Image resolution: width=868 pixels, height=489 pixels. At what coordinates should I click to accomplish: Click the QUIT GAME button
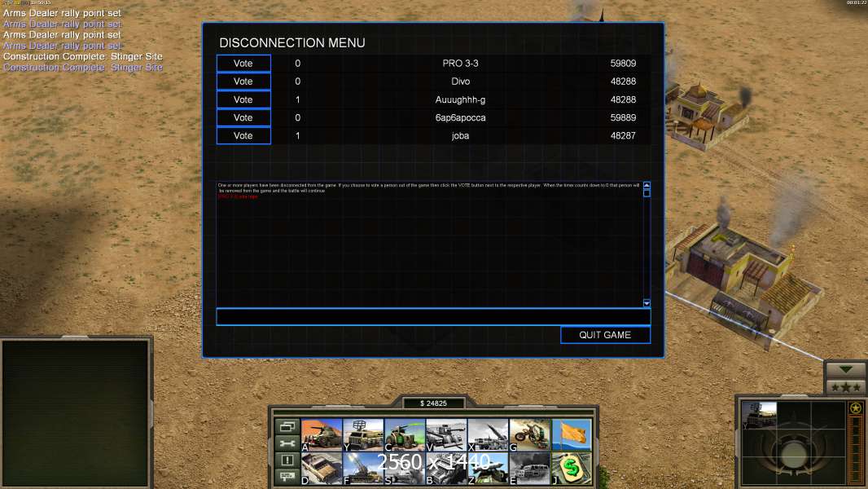tap(605, 335)
